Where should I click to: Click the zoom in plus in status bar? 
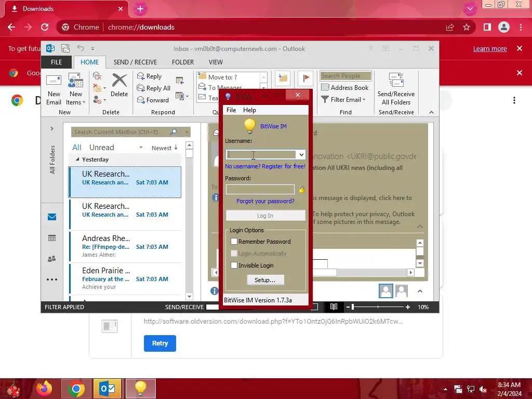[407, 307]
